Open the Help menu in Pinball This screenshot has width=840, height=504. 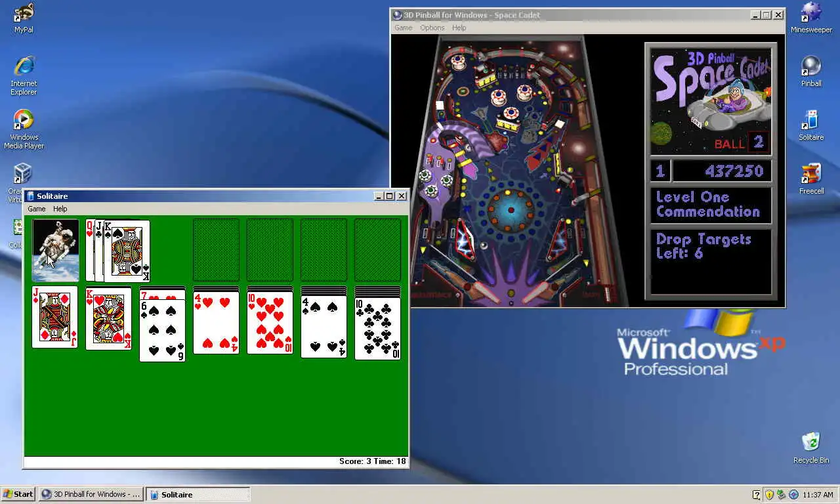459,28
